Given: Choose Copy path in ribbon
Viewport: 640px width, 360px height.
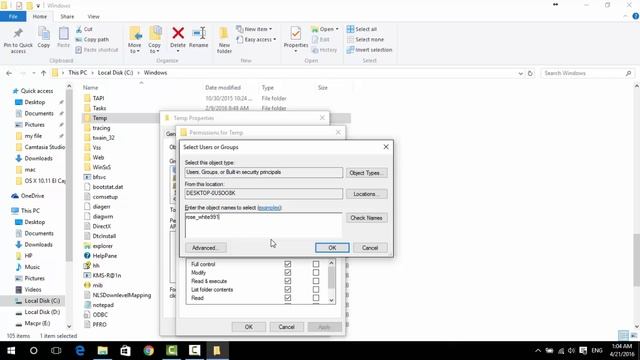Looking at the screenshot, I should [x=92, y=40].
